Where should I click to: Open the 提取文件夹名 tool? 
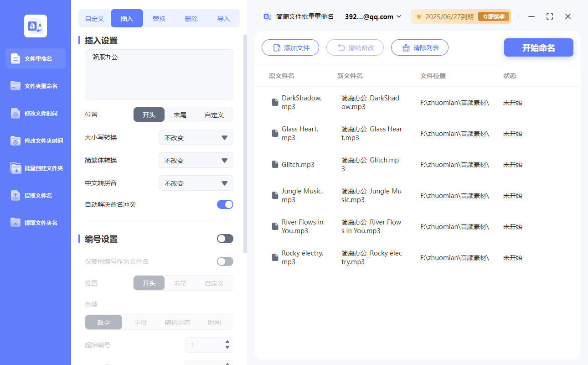click(x=35, y=223)
